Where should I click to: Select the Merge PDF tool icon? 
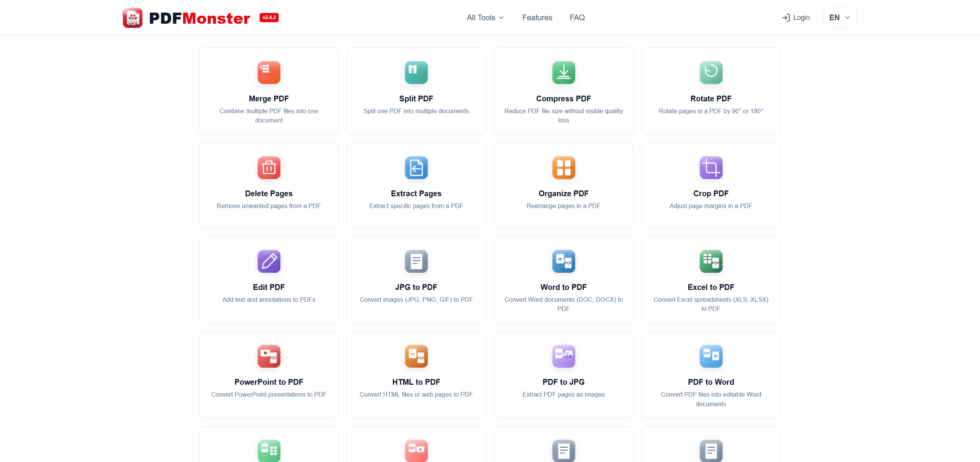pyautogui.click(x=269, y=72)
